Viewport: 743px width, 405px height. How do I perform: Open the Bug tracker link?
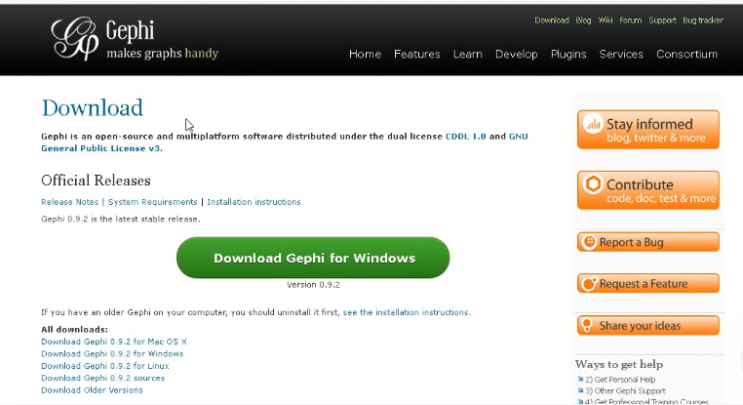click(x=703, y=20)
